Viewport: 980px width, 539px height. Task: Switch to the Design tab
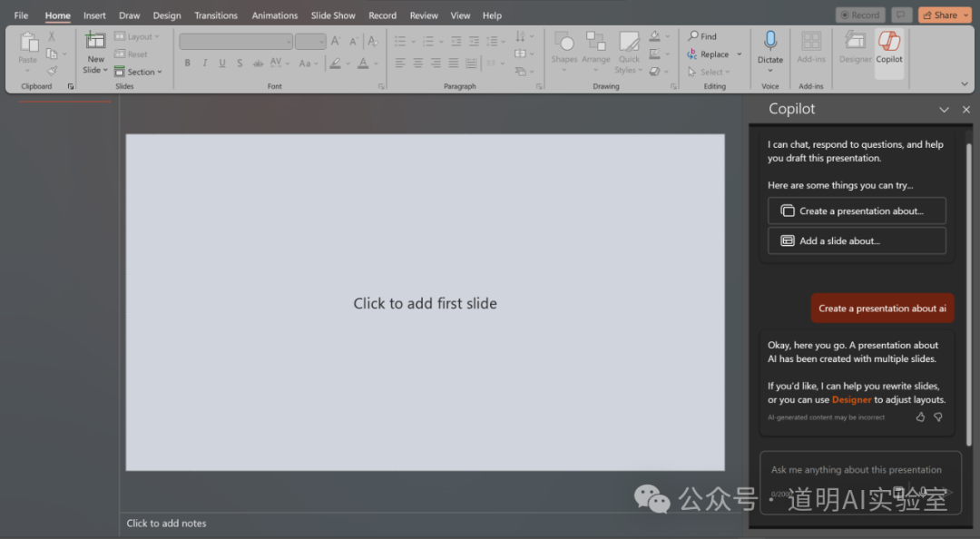167,15
